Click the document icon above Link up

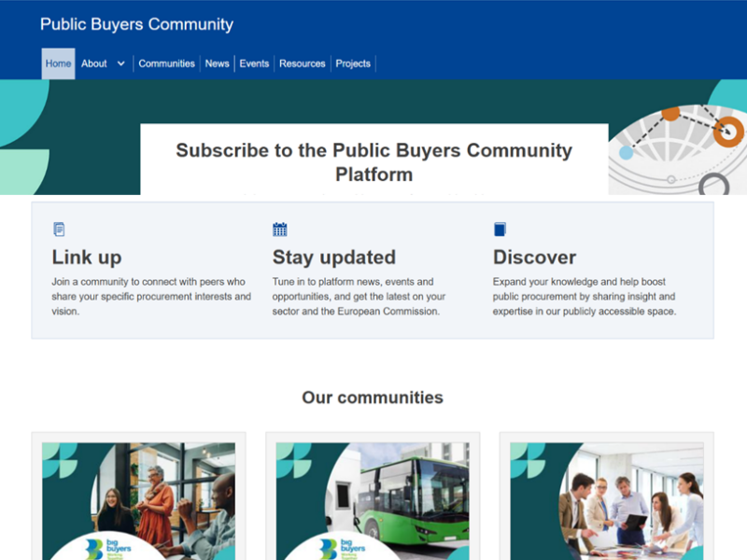(60, 230)
